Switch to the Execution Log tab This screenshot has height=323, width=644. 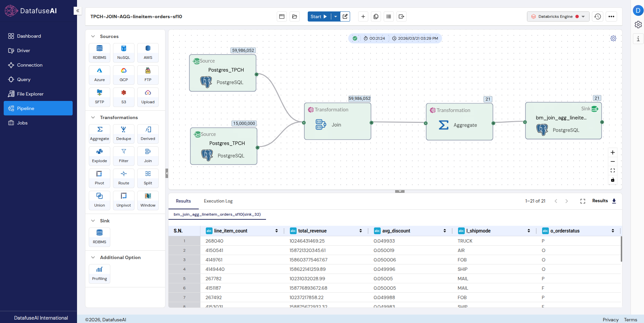218,201
